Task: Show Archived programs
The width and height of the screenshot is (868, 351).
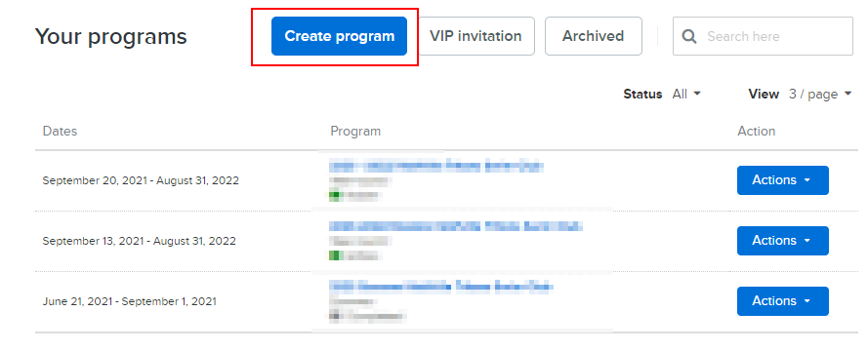Action: 593,36
